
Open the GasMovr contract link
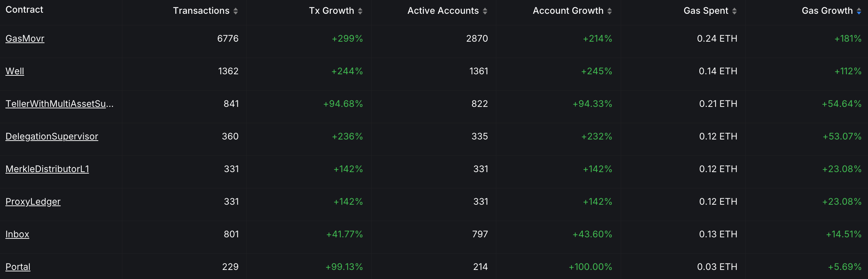coord(25,38)
